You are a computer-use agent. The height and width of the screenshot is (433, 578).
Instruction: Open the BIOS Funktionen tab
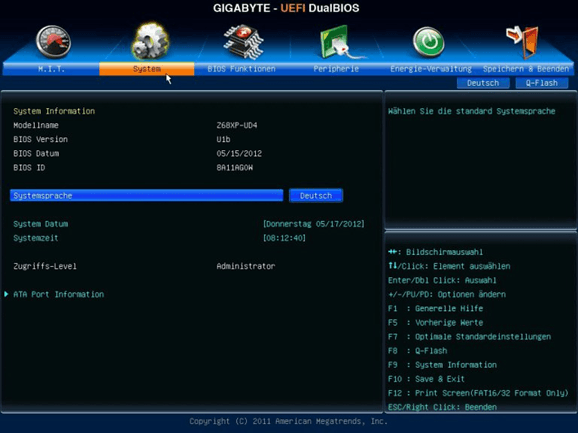(241, 69)
